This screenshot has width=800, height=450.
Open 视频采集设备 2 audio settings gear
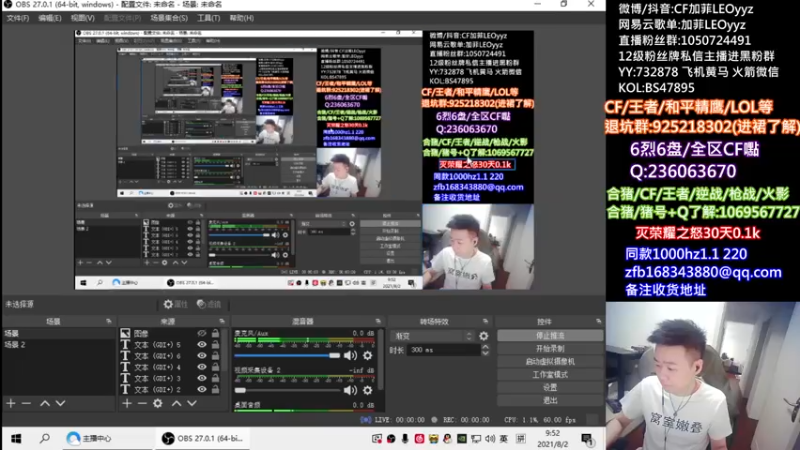367,390
